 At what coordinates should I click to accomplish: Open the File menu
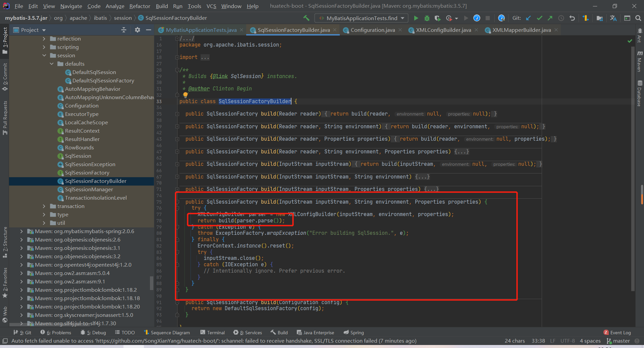[x=19, y=6]
